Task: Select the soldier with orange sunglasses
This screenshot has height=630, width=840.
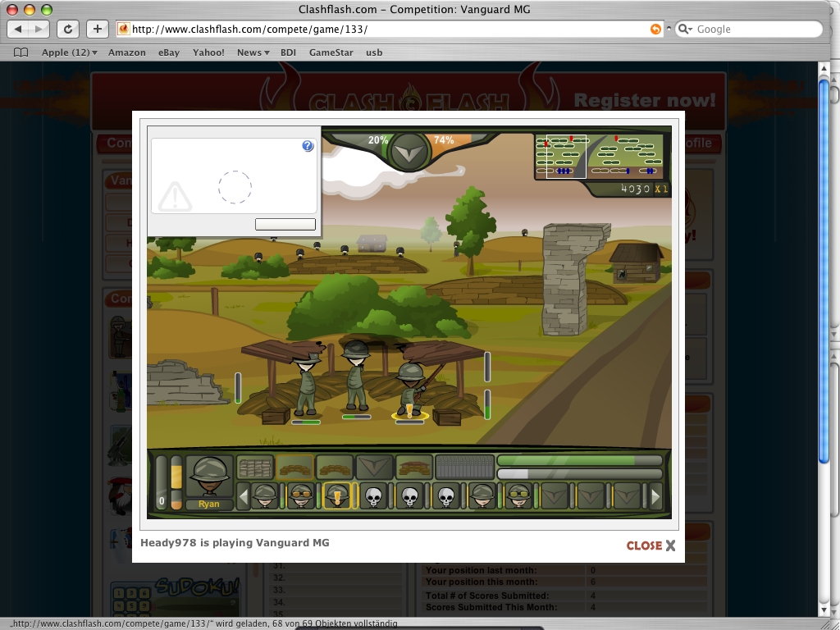Action: click(x=301, y=496)
